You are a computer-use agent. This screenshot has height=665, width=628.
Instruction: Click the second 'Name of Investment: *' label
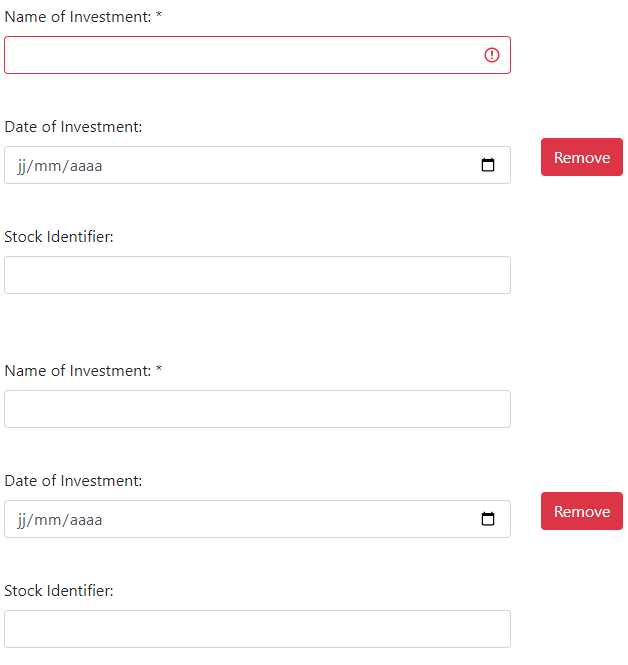83,371
